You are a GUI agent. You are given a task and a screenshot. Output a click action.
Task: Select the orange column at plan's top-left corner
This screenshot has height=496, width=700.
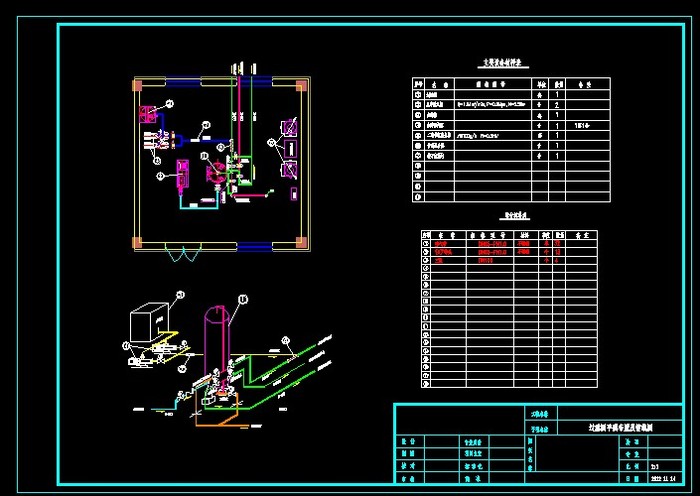(138, 85)
